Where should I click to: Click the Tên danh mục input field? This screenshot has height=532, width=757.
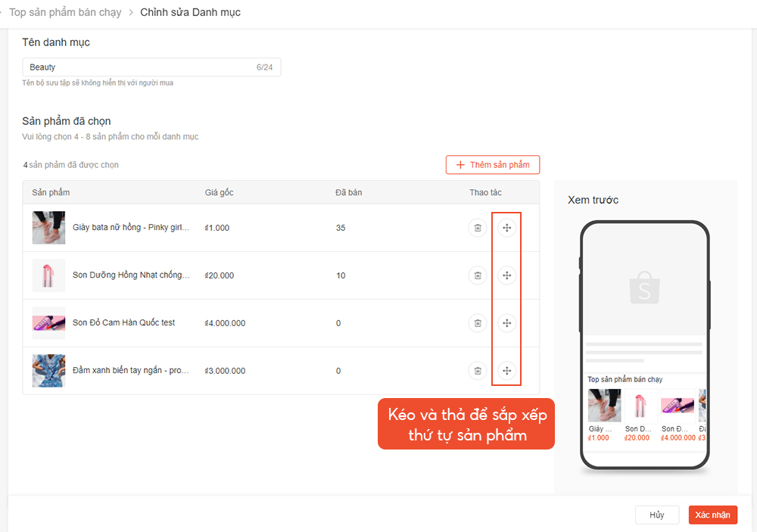[x=140, y=67]
